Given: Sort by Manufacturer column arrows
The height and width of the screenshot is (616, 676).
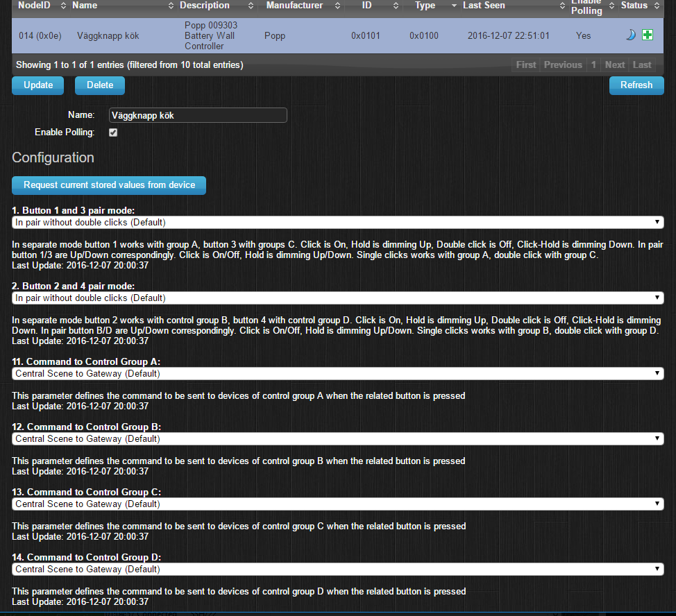Looking at the screenshot, I should [x=337, y=6].
